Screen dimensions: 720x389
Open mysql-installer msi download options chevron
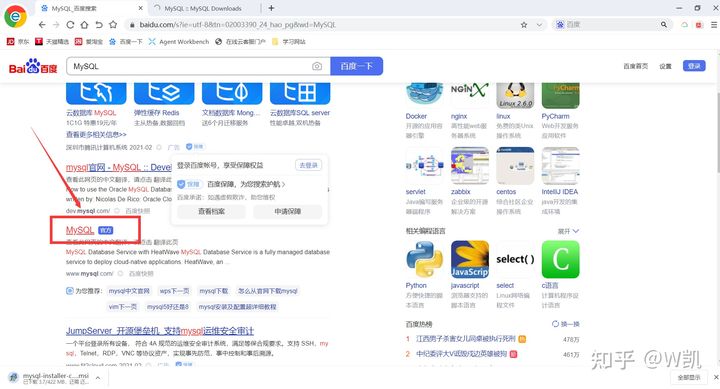98,378
